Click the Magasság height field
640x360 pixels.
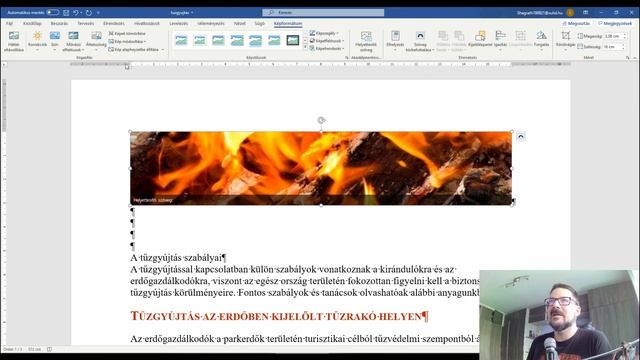pos(613,36)
